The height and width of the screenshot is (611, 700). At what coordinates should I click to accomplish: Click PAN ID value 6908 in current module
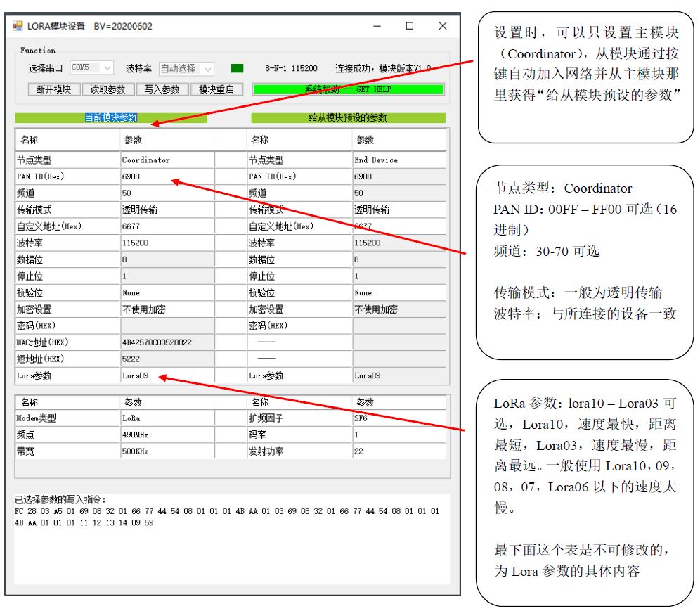(x=167, y=176)
